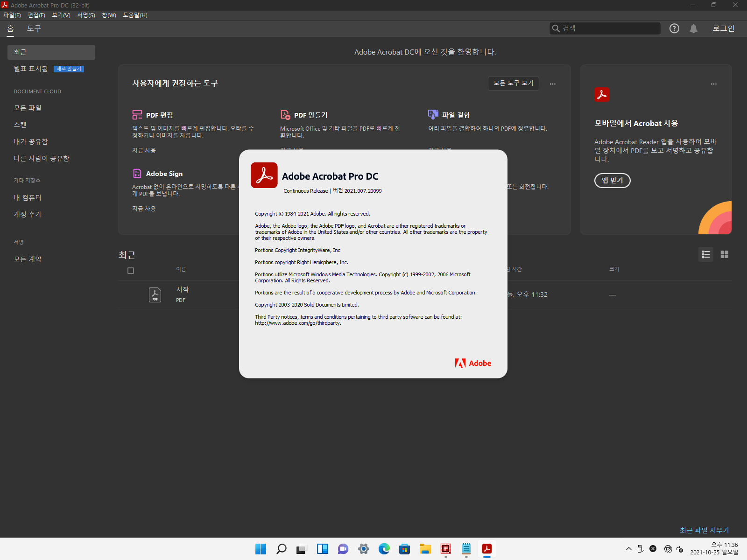Click the 시작 PDF file icon

(x=155, y=295)
